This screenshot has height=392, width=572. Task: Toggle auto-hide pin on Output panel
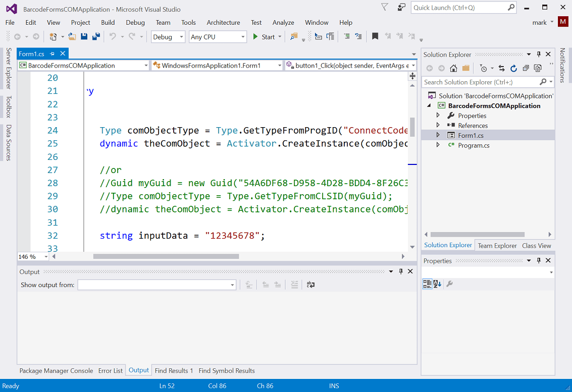pyautogui.click(x=401, y=271)
